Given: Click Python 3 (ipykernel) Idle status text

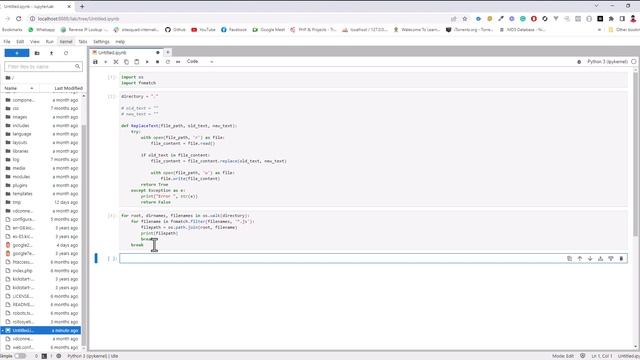Looking at the screenshot, I should tap(93, 356).
